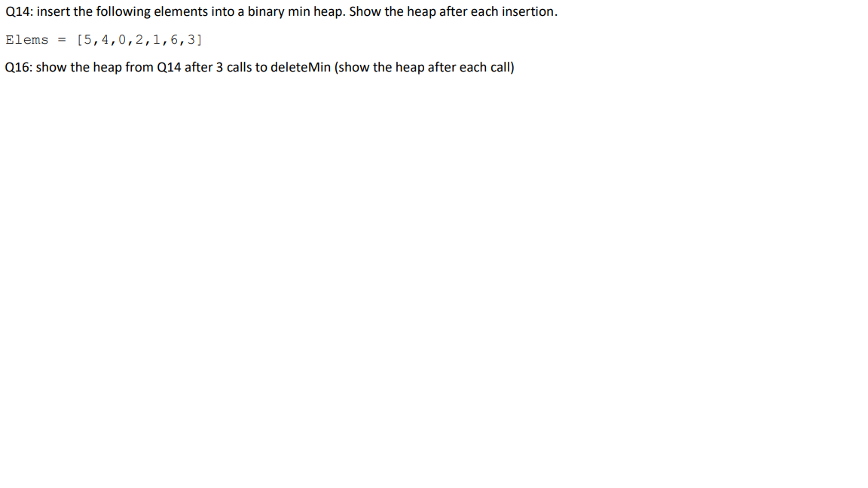Click the equals sign after Elems
Screen dimensions: 868x488
[62, 40]
